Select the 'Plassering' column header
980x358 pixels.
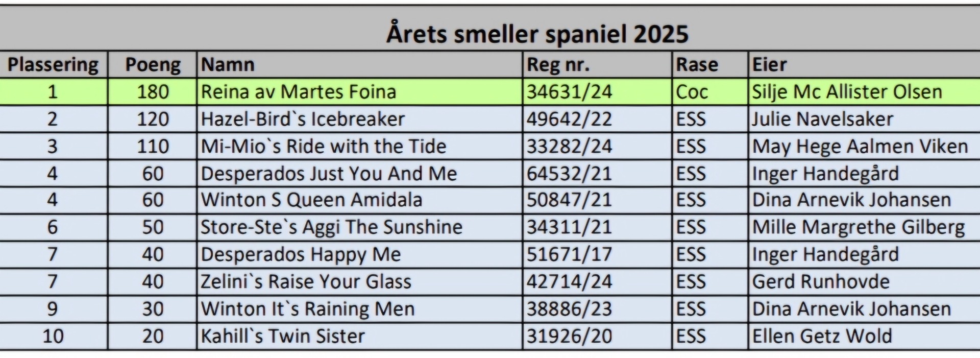53,65
